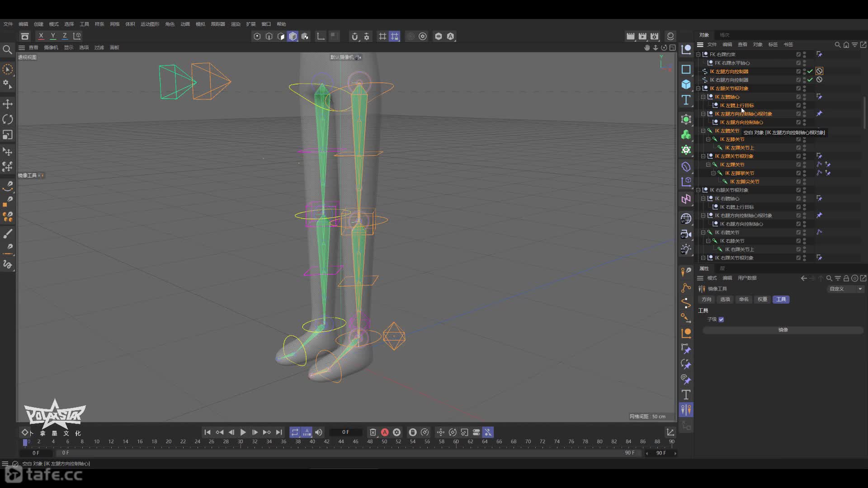The image size is (868, 488).
Task: Play the animation forward
Action: pos(243,432)
